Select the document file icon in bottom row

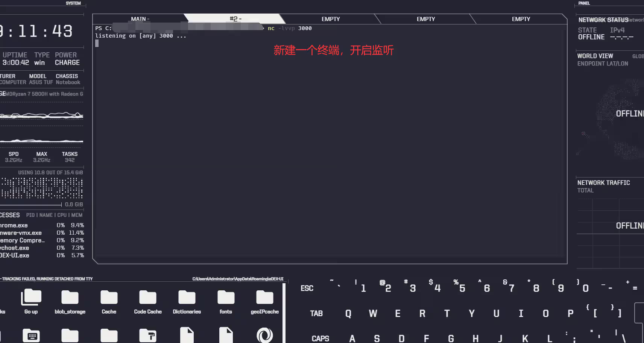(x=187, y=334)
